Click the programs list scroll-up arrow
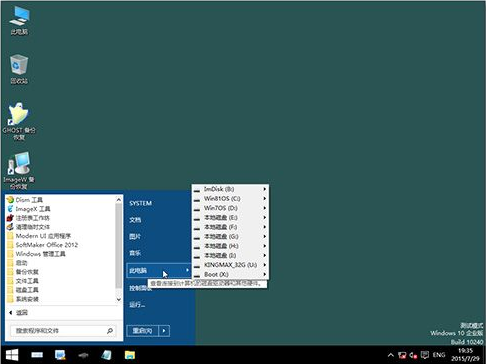Viewport: 486px width, 364px height. coord(119,199)
